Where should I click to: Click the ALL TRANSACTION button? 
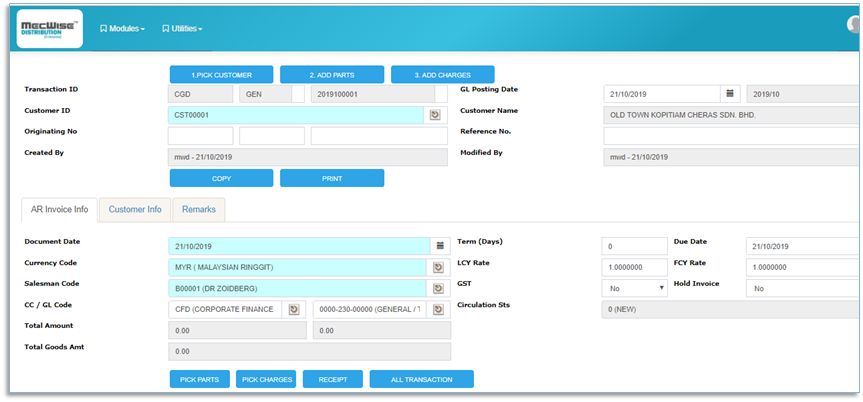tap(422, 379)
